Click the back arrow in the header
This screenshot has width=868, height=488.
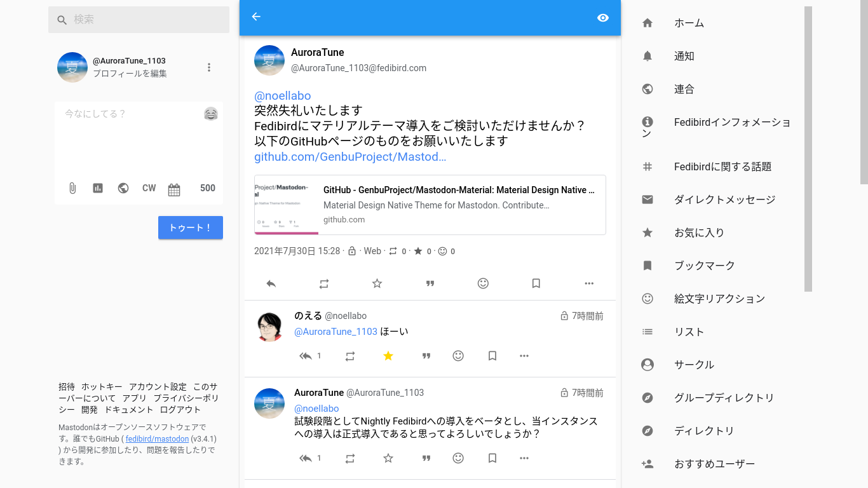256,17
